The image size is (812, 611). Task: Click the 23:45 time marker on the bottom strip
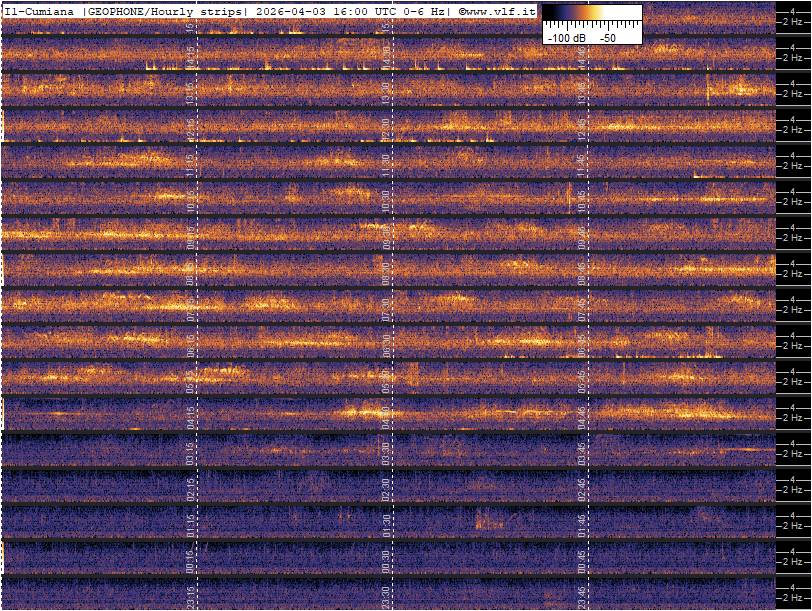582,594
